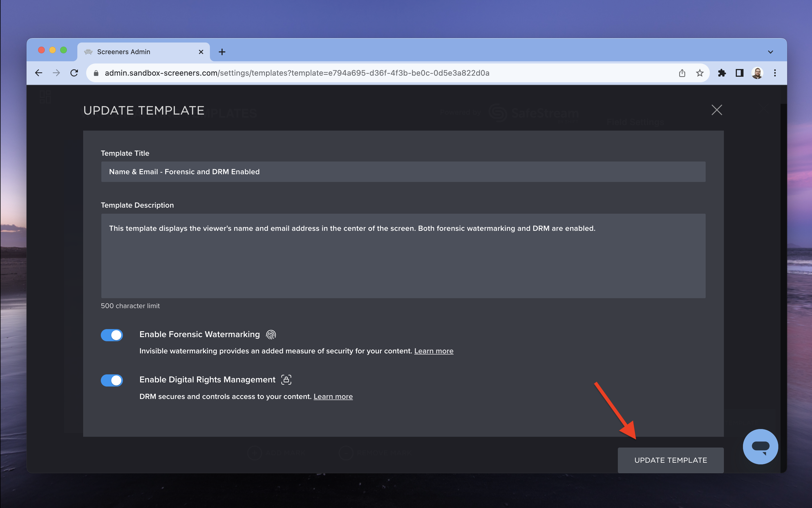Open Chrome's three-dot menu

pyautogui.click(x=775, y=73)
